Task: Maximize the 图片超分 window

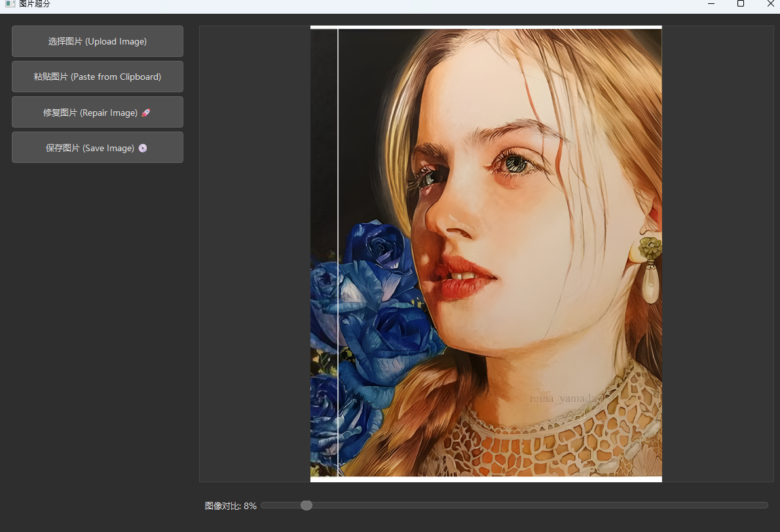Action: [741, 4]
